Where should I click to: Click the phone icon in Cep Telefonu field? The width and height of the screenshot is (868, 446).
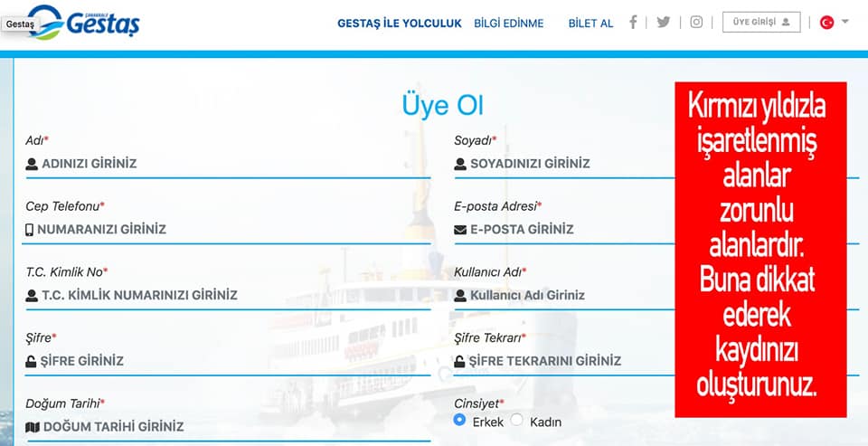tap(29, 230)
